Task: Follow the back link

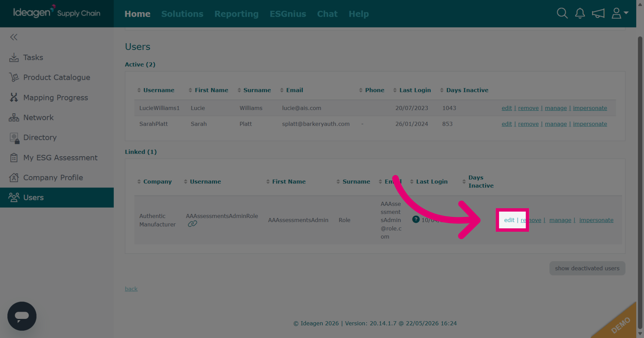Action: click(x=131, y=289)
